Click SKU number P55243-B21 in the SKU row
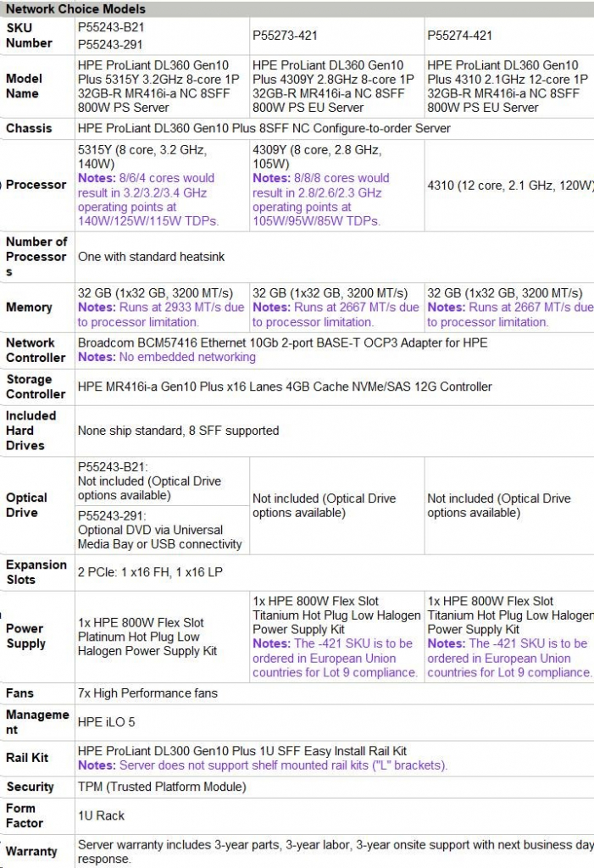The image size is (594, 868). click(112, 28)
